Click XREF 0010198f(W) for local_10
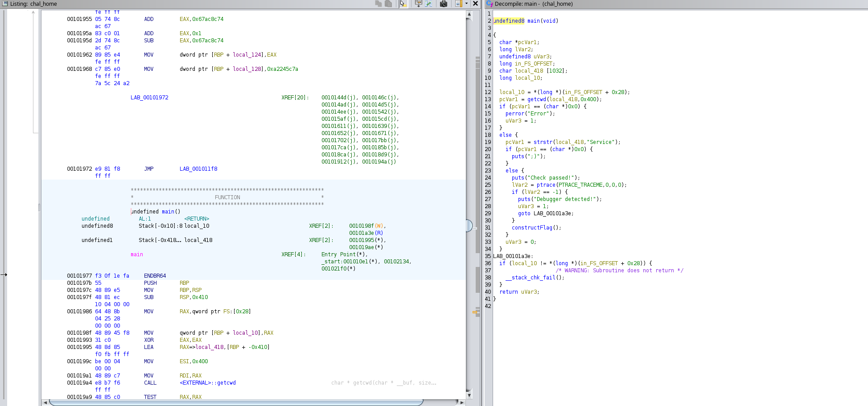 tap(367, 226)
